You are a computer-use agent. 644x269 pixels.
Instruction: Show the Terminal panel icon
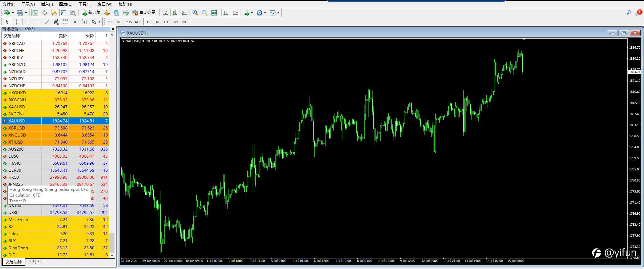(x=63, y=13)
